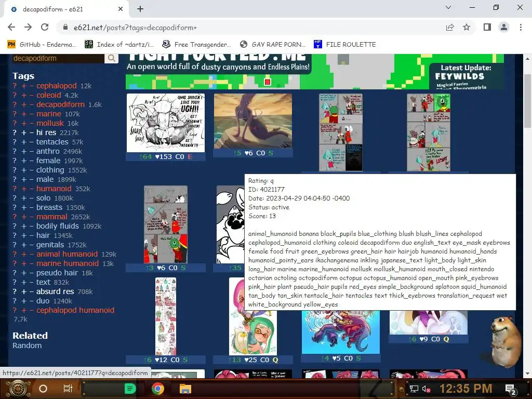Open wiki '?' for the hair tag
The image size is (532, 399).
(x=15, y=235)
